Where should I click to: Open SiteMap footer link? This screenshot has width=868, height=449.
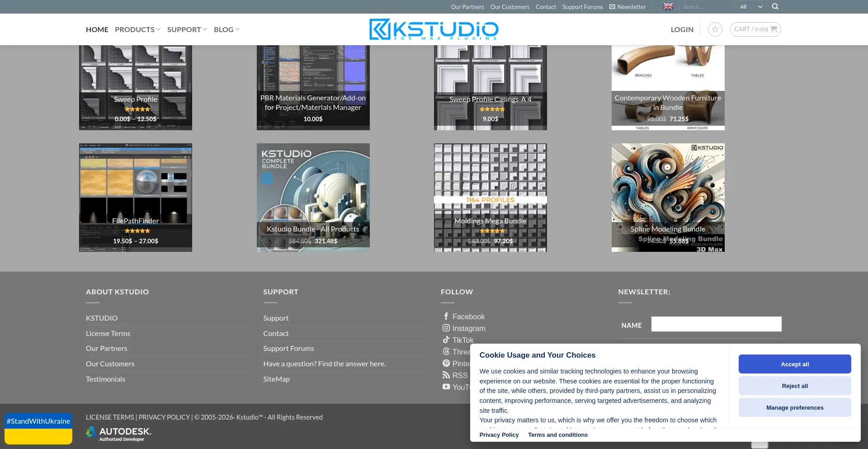coord(276,379)
